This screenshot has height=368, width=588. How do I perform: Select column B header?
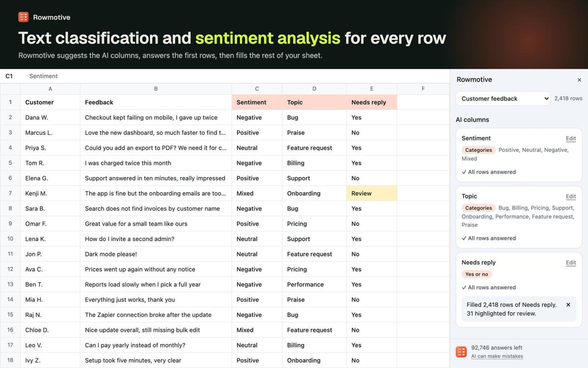[156, 89]
